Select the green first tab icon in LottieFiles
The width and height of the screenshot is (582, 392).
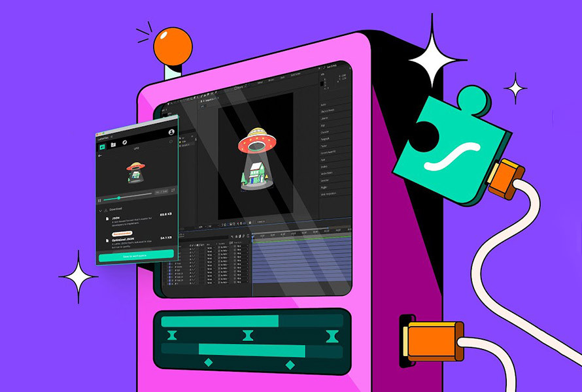tap(102, 146)
